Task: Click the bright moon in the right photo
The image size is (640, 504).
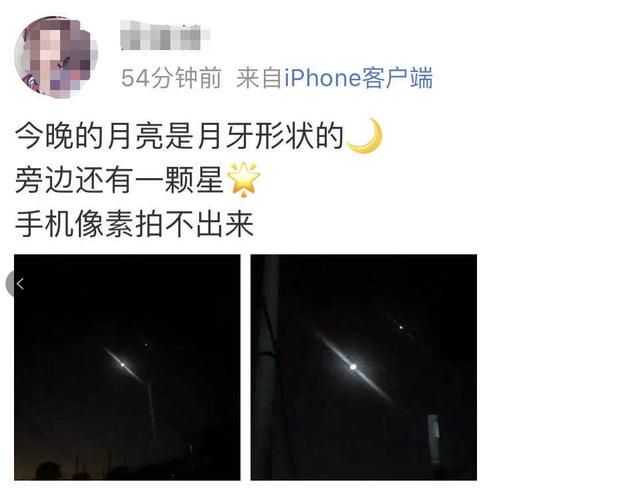Action: pyautogui.click(x=353, y=367)
